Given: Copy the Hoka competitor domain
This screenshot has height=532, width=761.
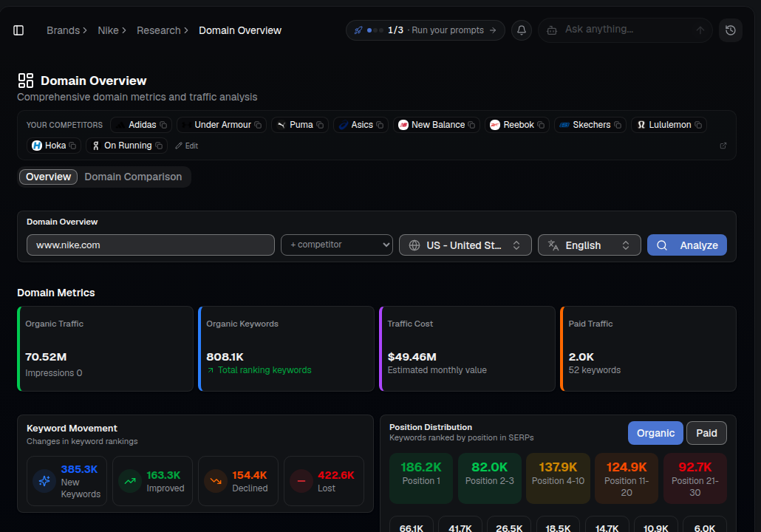Looking at the screenshot, I should pyautogui.click(x=72, y=146).
